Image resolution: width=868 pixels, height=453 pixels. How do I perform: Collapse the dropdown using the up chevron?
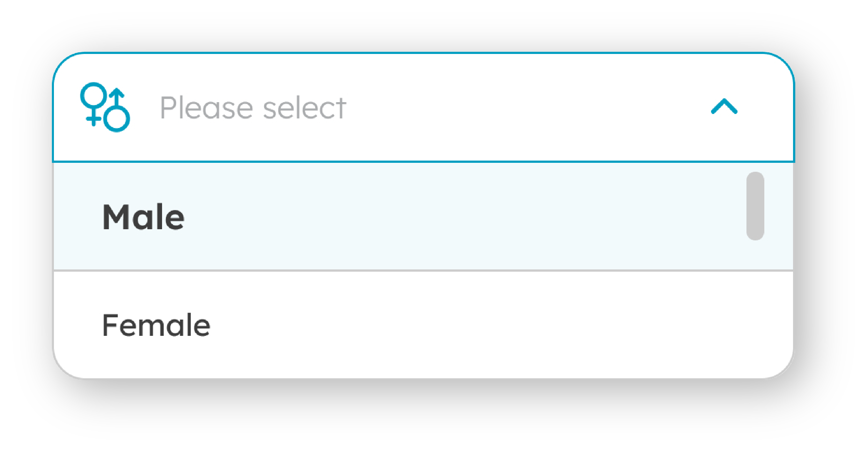724,107
